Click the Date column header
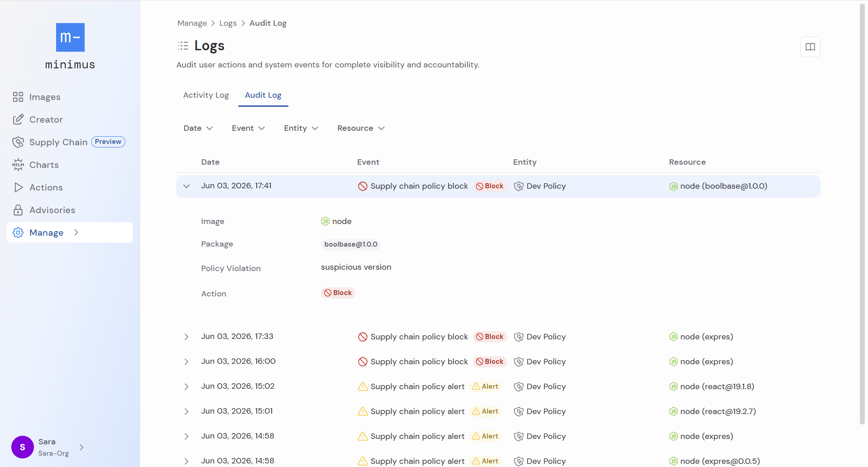 point(210,162)
